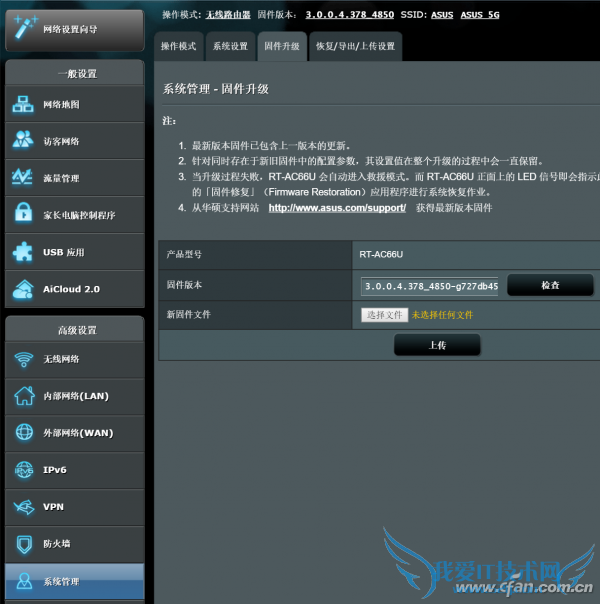Screen dimensions: 600x604
Task: Click the Firewall (防火墙) shield icon
Action: click(24, 544)
